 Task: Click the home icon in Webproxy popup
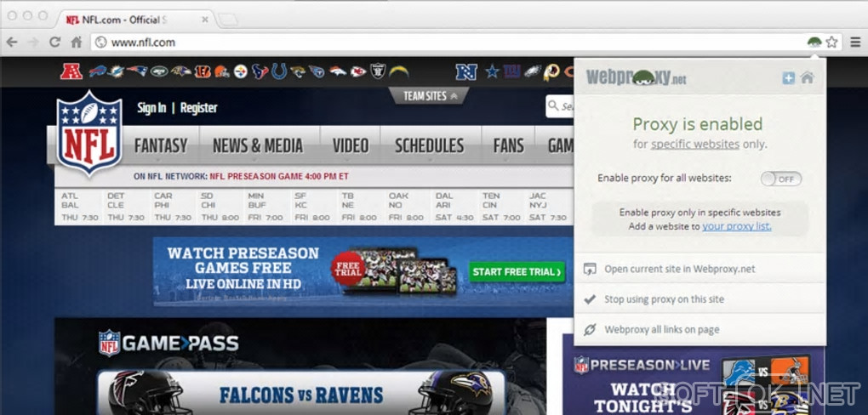(x=807, y=77)
